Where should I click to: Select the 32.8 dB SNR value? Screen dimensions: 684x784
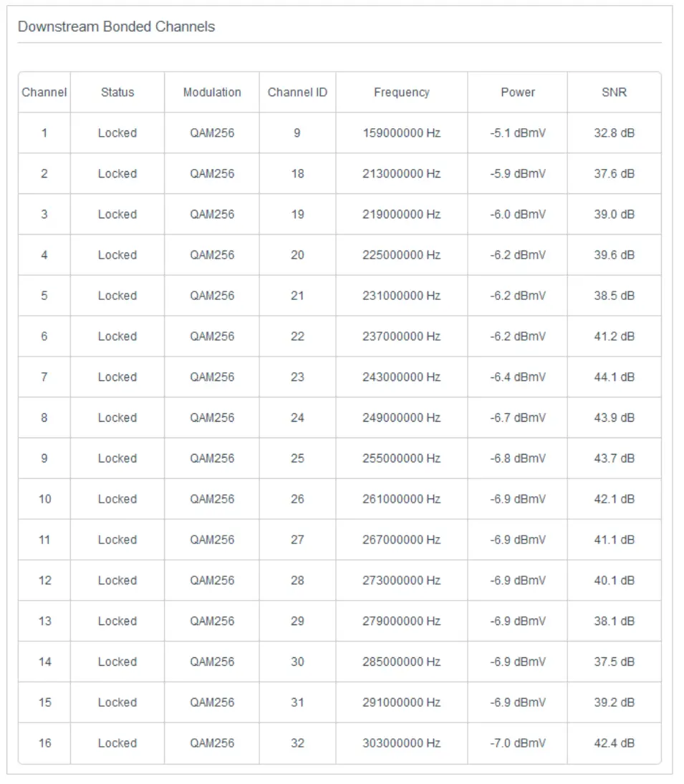click(x=614, y=133)
